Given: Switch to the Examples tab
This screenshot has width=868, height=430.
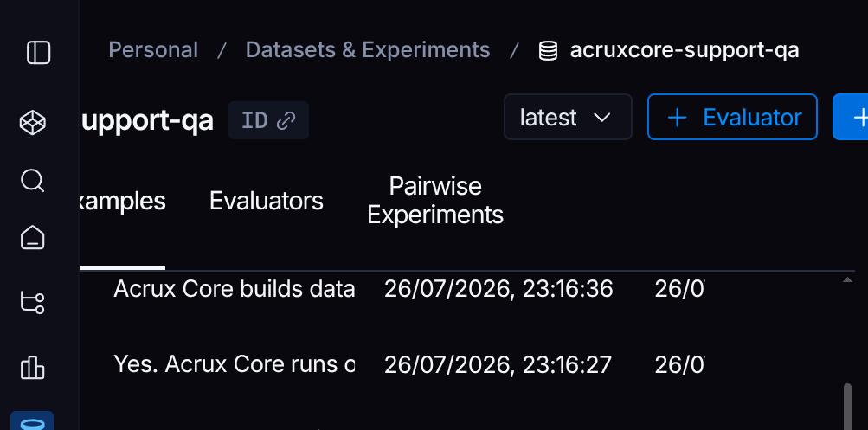Looking at the screenshot, I should click(122, 201).
